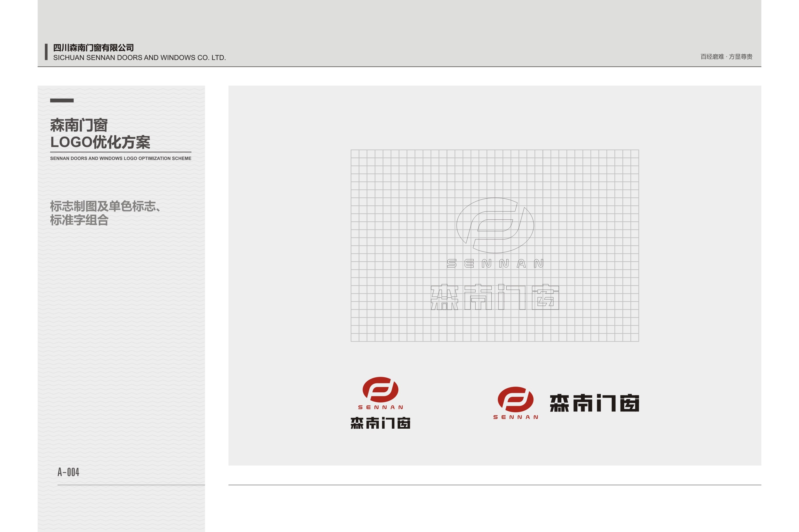Image resolution: width=799 pixels, height=532 pixels.
Task: Click the header text 四川森南门窗有限公司
Action: click(x=93, y=48)
